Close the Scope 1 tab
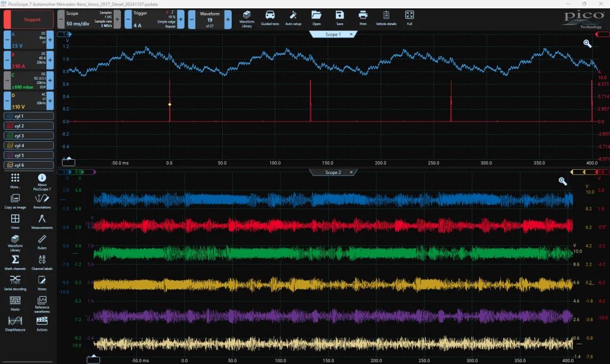This screenshot has width=610, height=364. pos(351,34)
